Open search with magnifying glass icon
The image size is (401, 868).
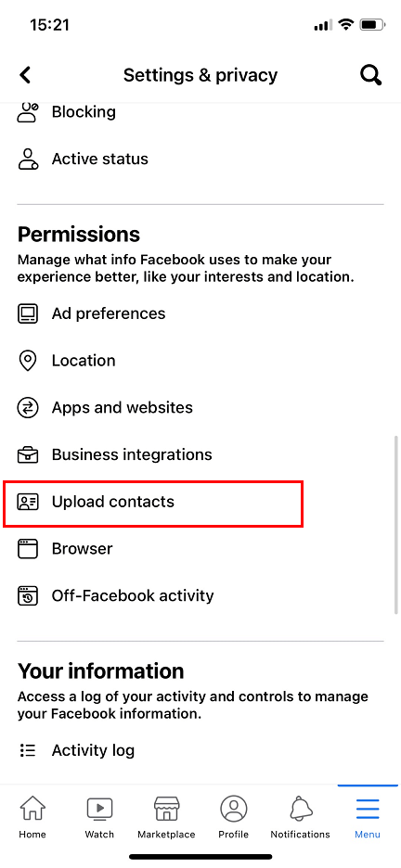click(370, 75)
